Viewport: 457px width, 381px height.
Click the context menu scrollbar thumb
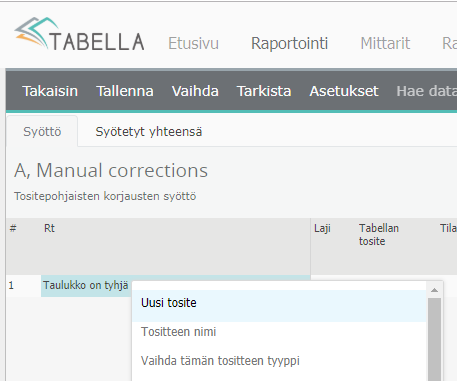tap(434, 339)
